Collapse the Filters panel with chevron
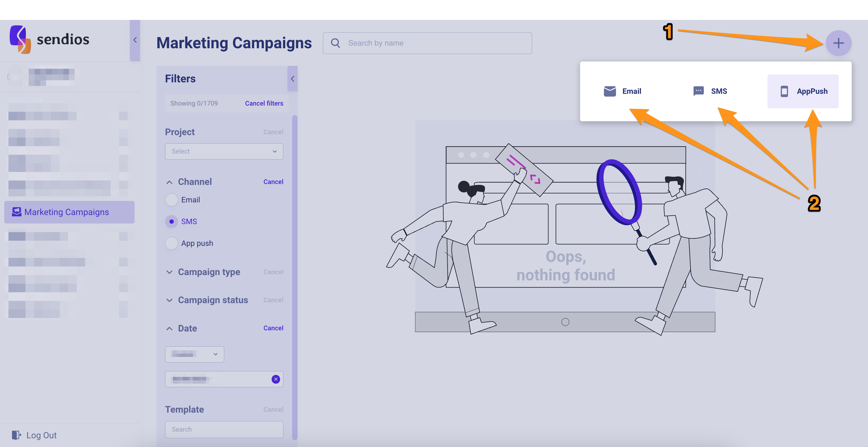868x447 pixels. click(292, 79)
